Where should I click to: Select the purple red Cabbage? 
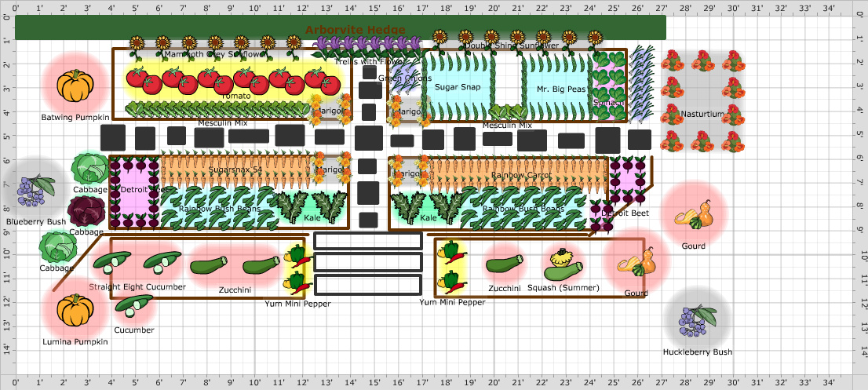85,211
